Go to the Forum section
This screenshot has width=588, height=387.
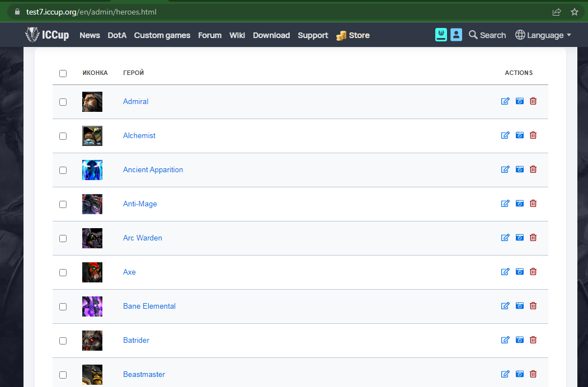(x=210, y=35)
